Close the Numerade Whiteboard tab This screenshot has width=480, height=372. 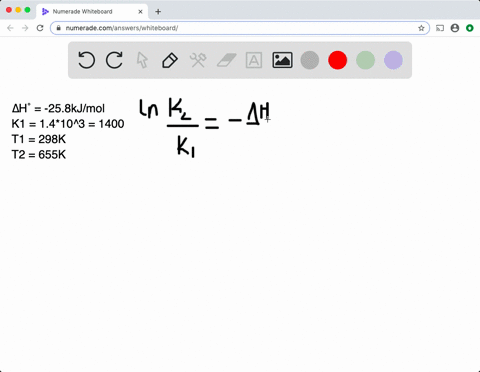point(140,12)
